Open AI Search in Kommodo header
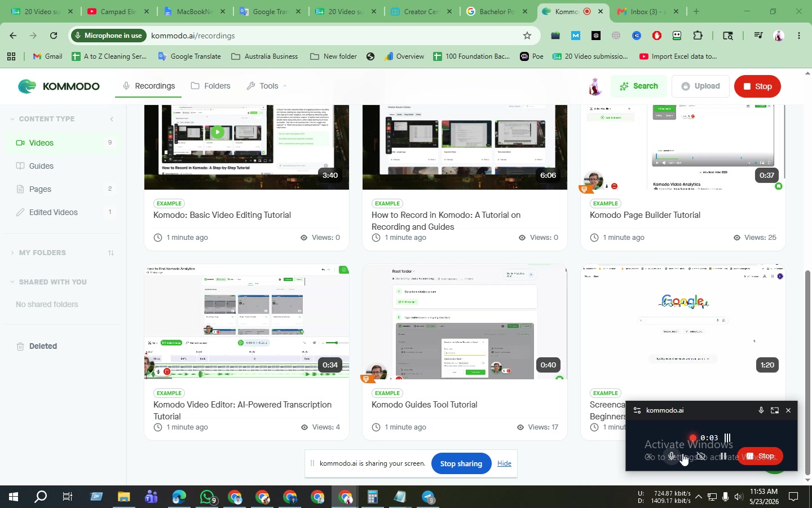This screenshot has width=812, height=508. [638, 86]
